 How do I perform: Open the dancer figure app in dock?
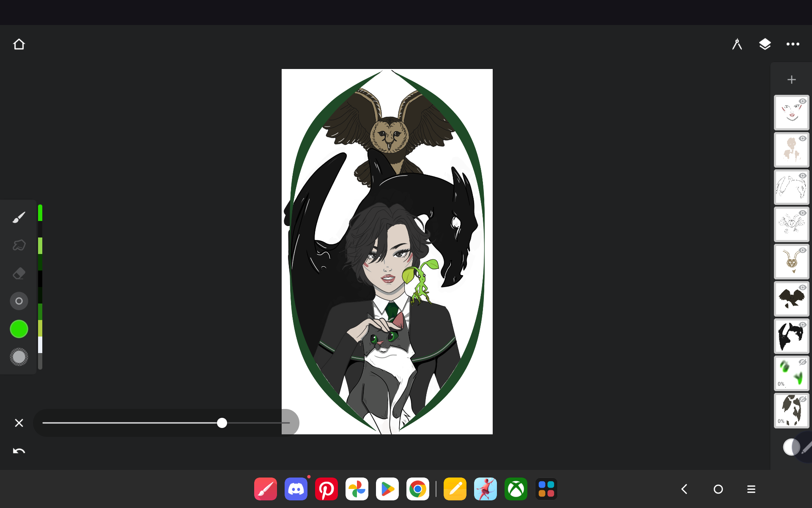(486, 489)
